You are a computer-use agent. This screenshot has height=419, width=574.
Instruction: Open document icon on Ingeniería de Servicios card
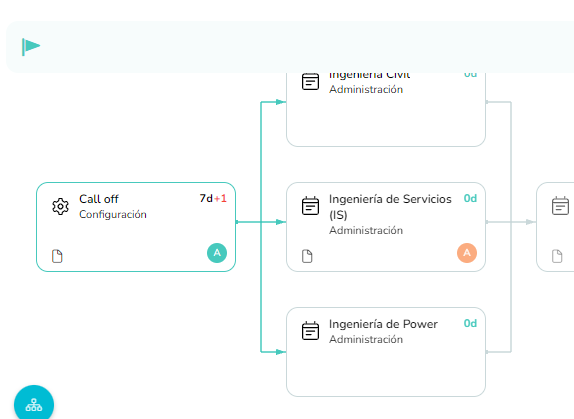click(307, 256)
